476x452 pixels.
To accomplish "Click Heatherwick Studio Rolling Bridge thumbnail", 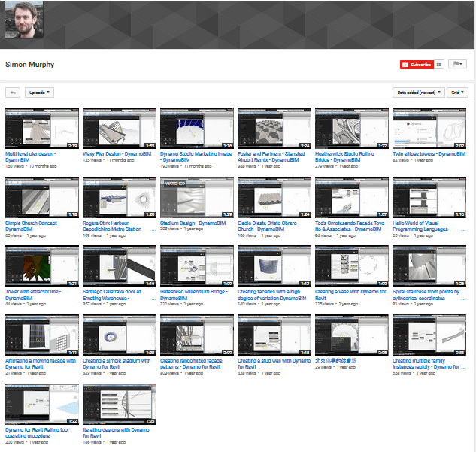I will pos(351,128).
